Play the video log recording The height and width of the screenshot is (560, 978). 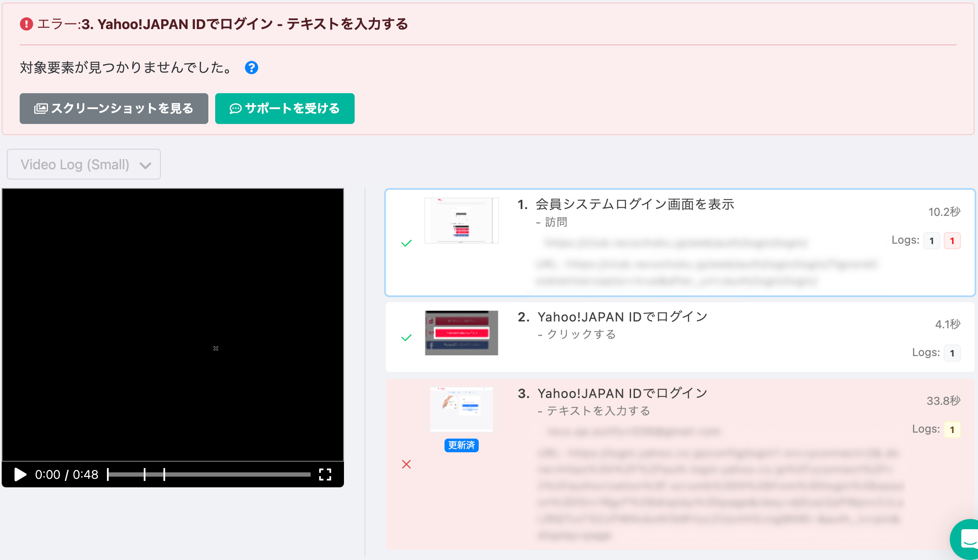(x=19, y=475)
